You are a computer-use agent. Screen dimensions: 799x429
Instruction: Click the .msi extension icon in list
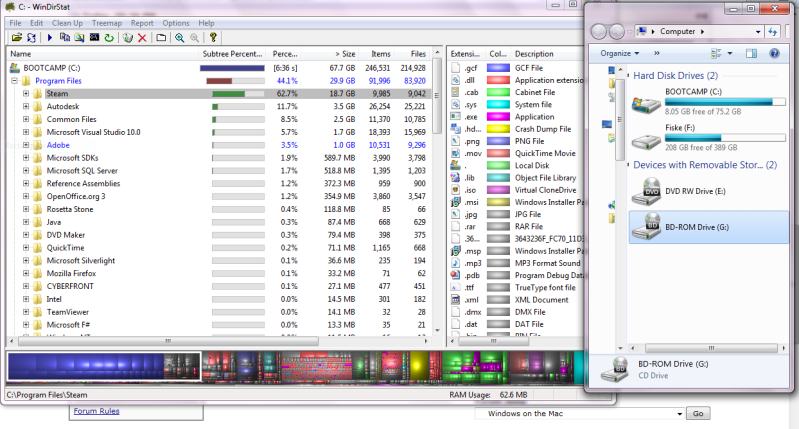point(456,202)
